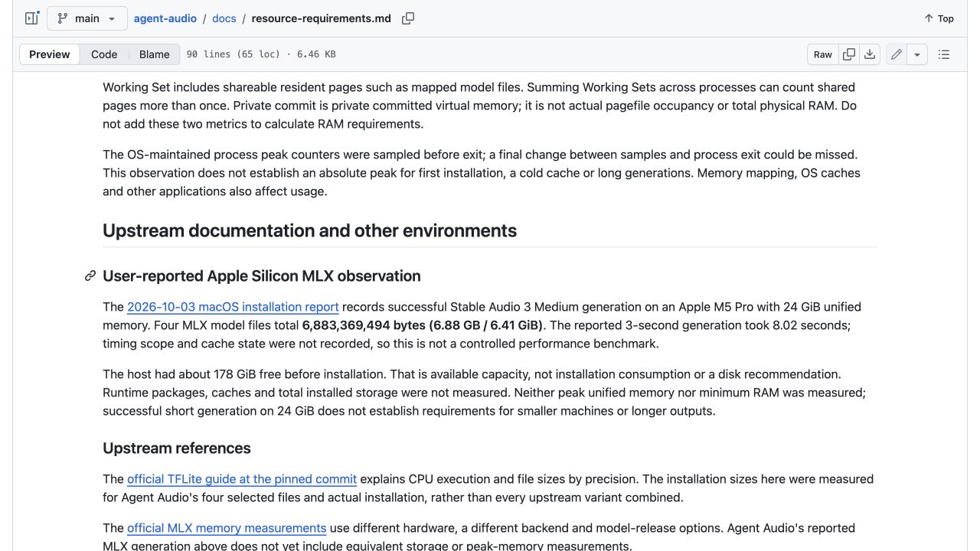Screen dimensions: 980x551
Task: Jump to Top of the file
Action: tap(939, 18)
